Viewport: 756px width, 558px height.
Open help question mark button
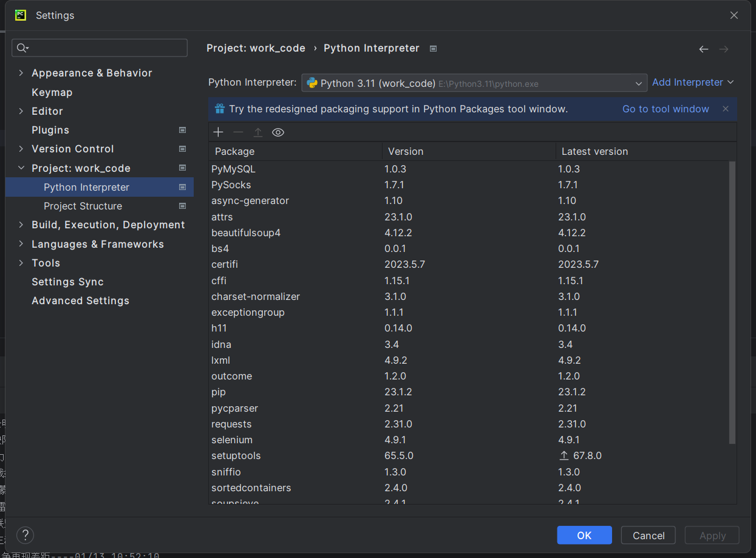25,535
